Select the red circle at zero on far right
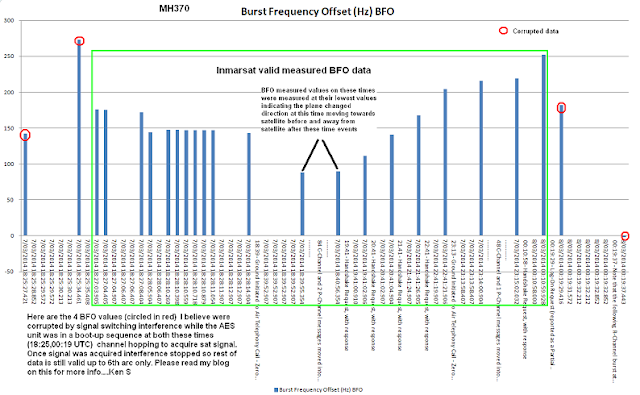Screen dimensions: 640x395 625,236
